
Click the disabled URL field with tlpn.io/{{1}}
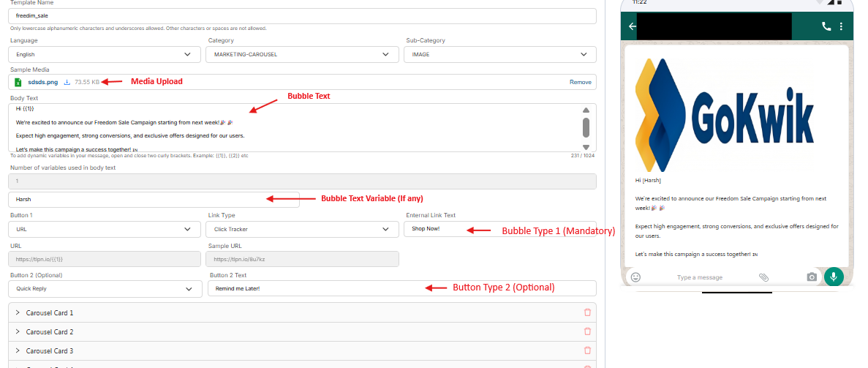click(x=105, y=259)
